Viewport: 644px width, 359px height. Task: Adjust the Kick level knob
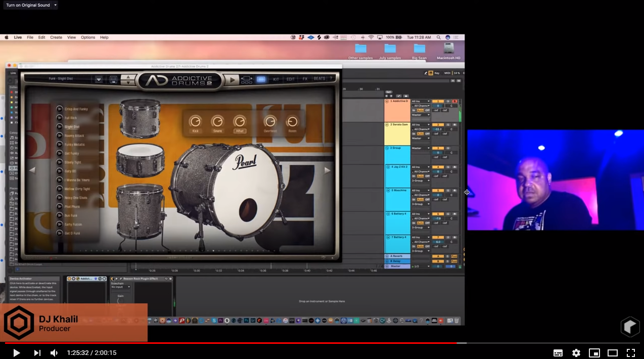coord(195,121)
